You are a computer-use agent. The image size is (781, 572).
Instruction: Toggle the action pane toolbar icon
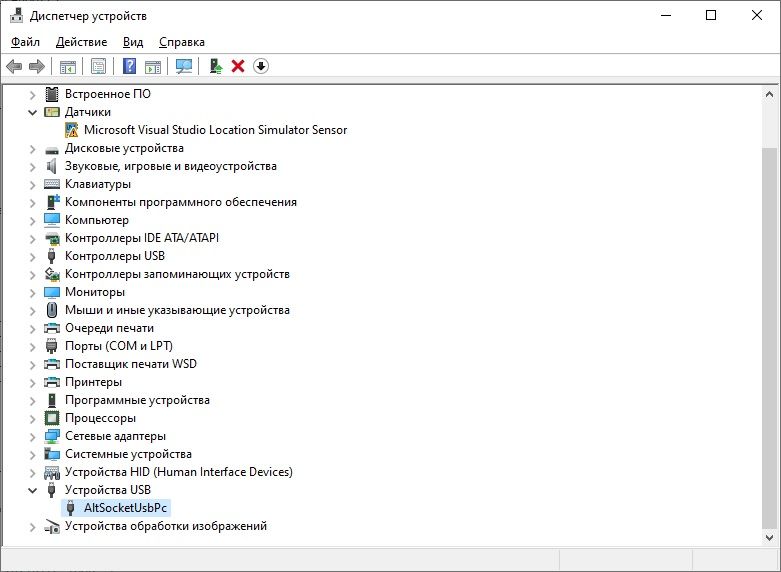(153, 66)
